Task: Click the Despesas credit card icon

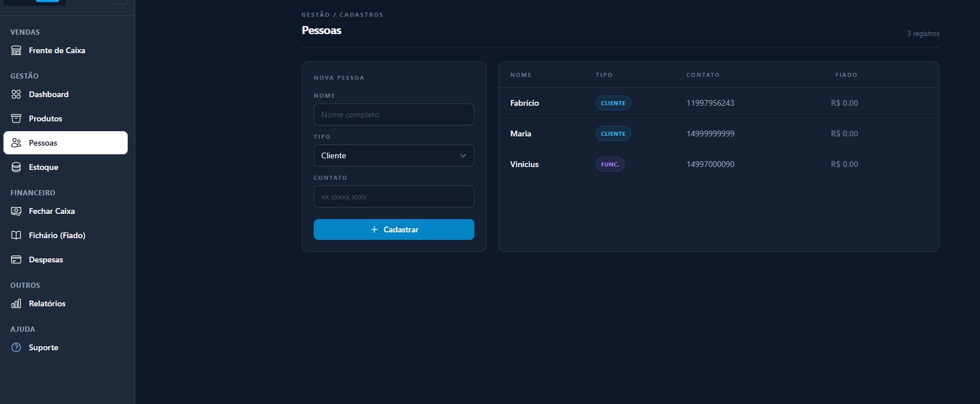Action: [x=16, y=260]
